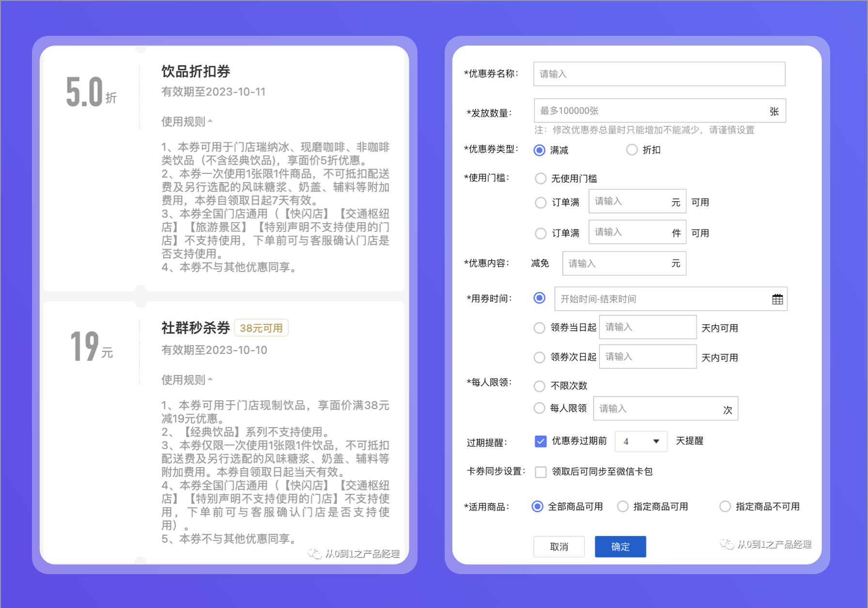This screenshot has height=608, width=868.
Task: Click the 有效期至2023-10-10 text
Action: (x=214, y=350)
